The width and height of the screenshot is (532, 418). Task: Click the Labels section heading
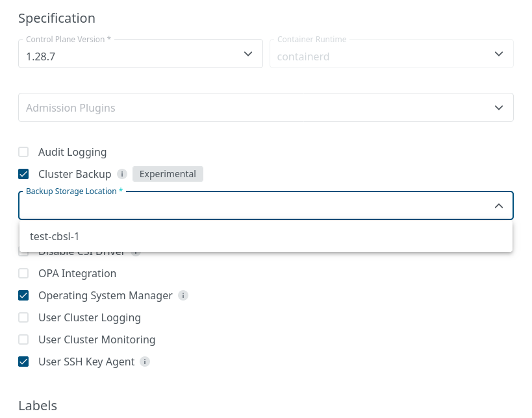[38, 406]
